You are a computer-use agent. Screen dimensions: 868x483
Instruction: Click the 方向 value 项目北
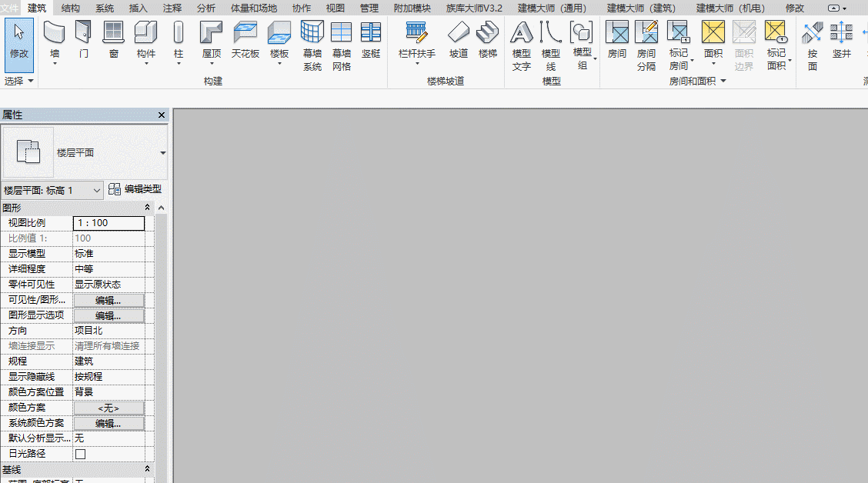(108, 330)
